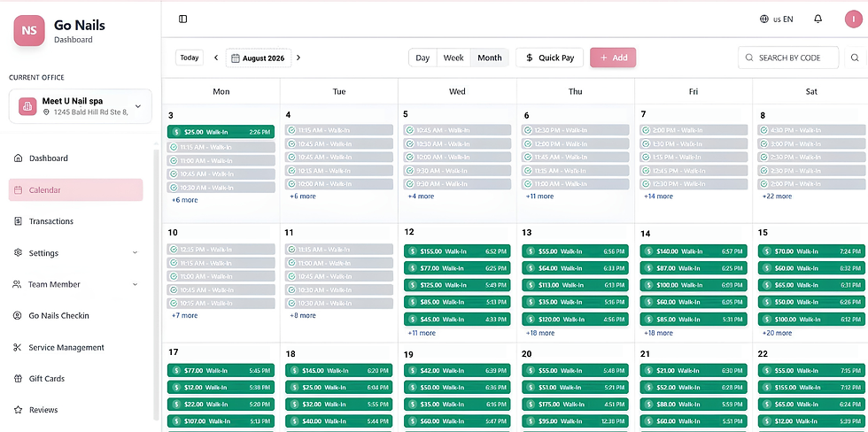The height and width of the screenshot is (432, 868).
Task: Click the Quick Pay button
Action: 549,58
